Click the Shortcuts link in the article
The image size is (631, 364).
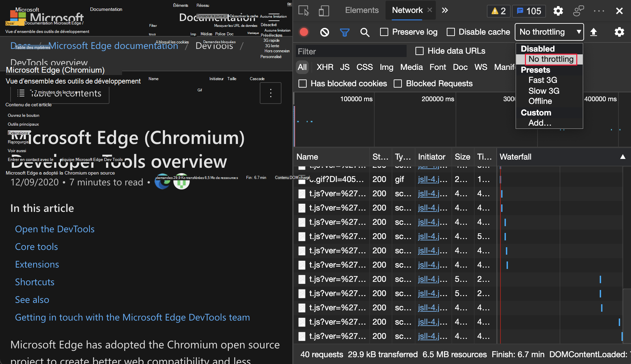click(35, 282)
